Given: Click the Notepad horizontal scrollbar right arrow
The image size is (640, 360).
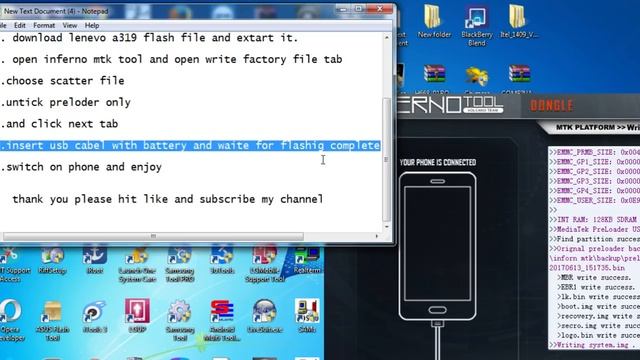Looking at the screenshot, I should coord(376,236).
